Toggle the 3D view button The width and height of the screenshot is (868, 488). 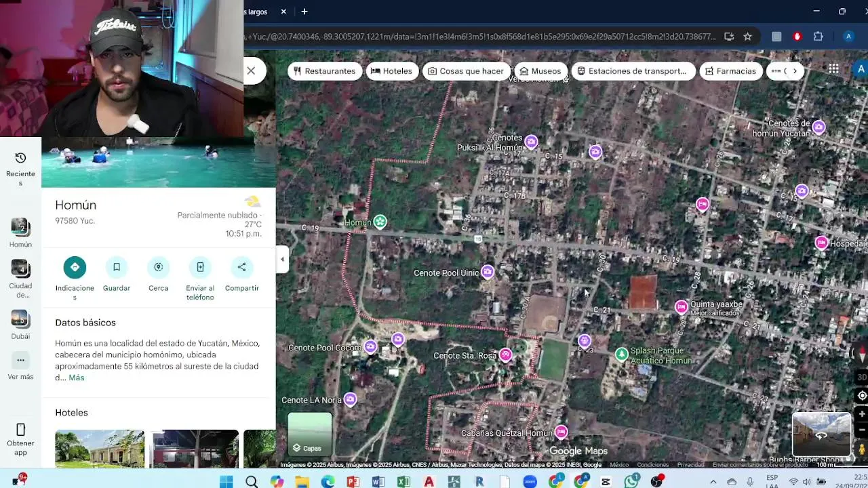(862, 378)
